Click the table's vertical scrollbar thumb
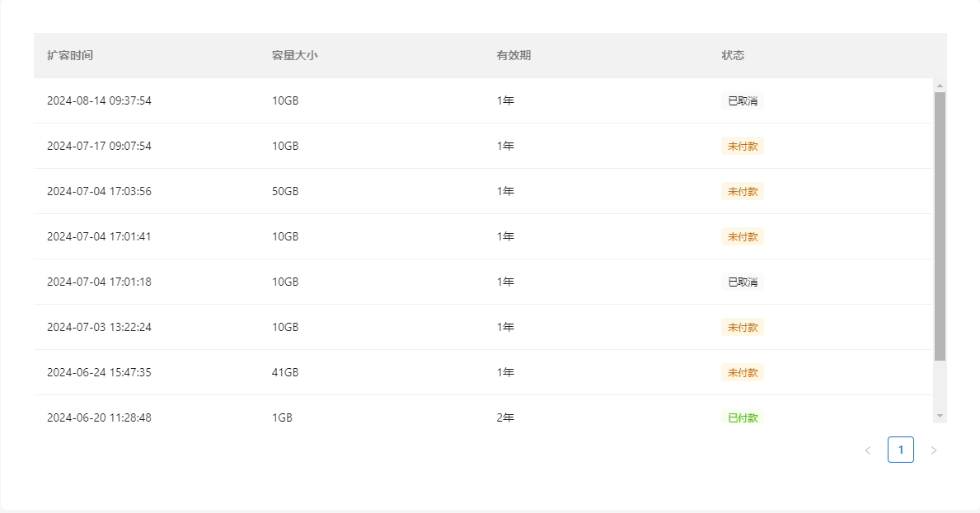980x513 pixels. 940,226
